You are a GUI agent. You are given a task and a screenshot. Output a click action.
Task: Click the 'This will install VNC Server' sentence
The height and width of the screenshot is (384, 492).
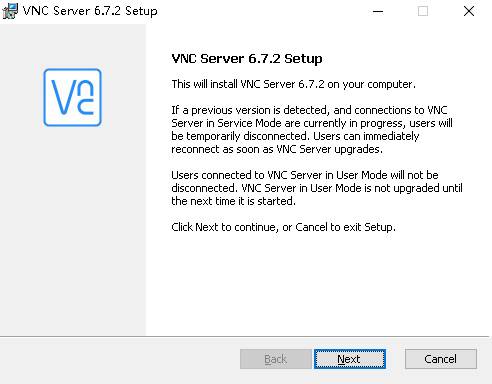(x=293, y=84)
